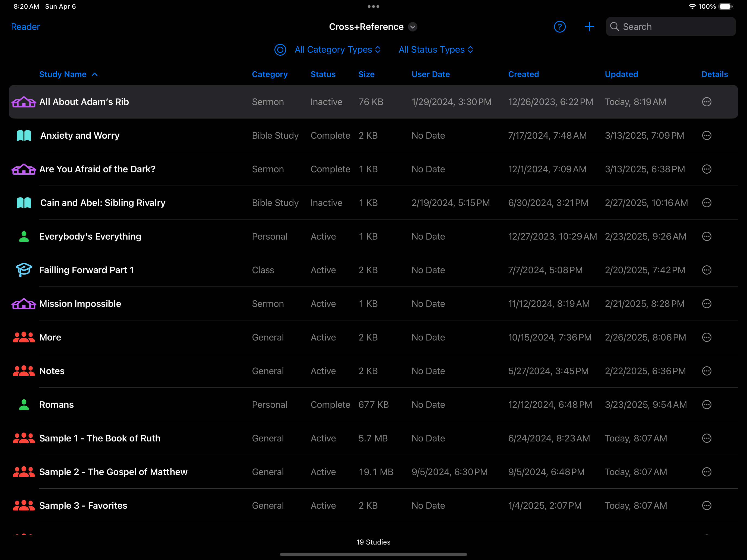Screen dimensions: 747x560
Task: Click in the Search field
Action: [x=671, y=27]
